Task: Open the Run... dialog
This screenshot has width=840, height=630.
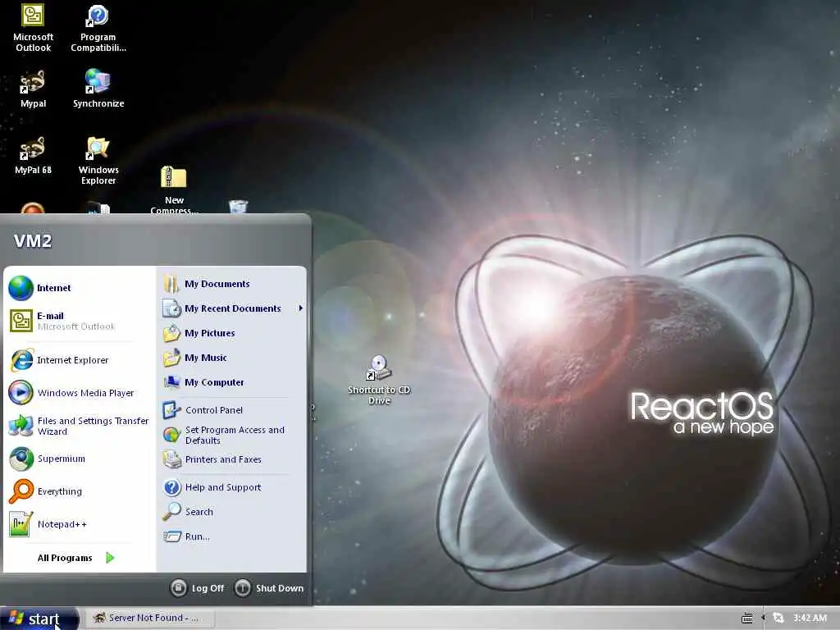Action: [x=232, y=536]
